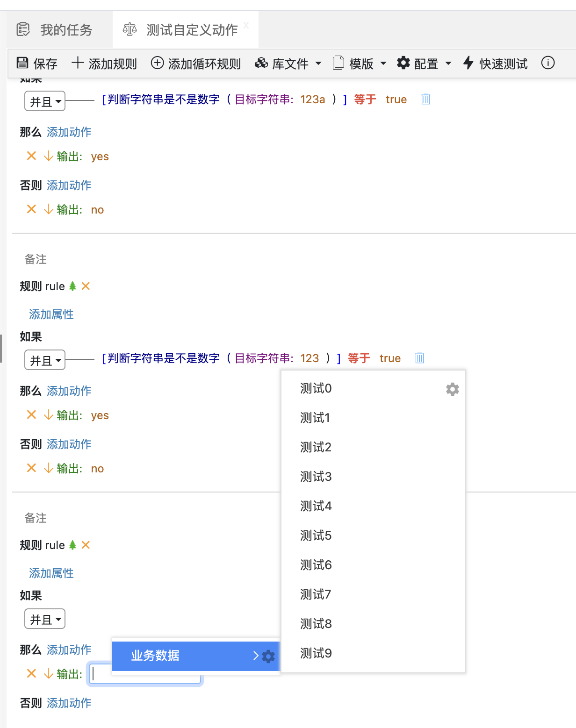Click the info circle icon in toolbar
This screenshot has width=576, height=728.
tap(547, 63)
